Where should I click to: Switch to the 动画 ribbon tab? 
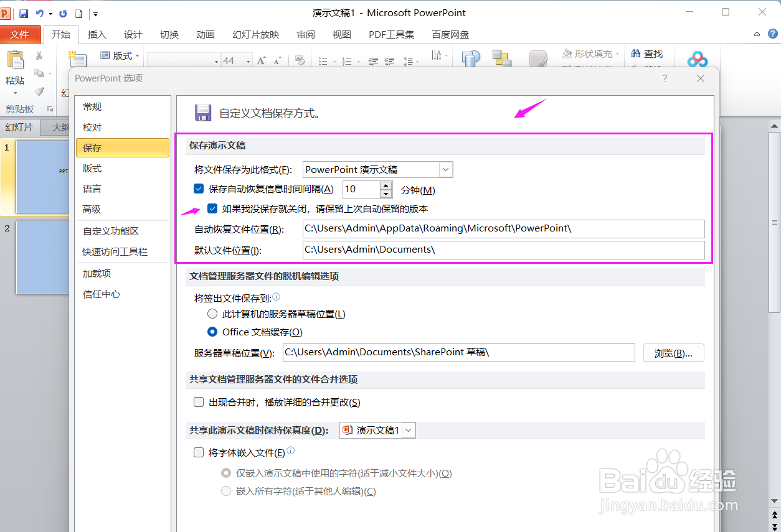coord(206,35)
